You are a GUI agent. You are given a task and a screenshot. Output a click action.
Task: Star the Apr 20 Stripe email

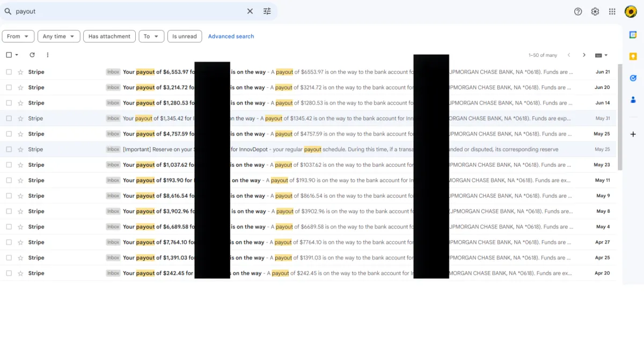point(20,273)
